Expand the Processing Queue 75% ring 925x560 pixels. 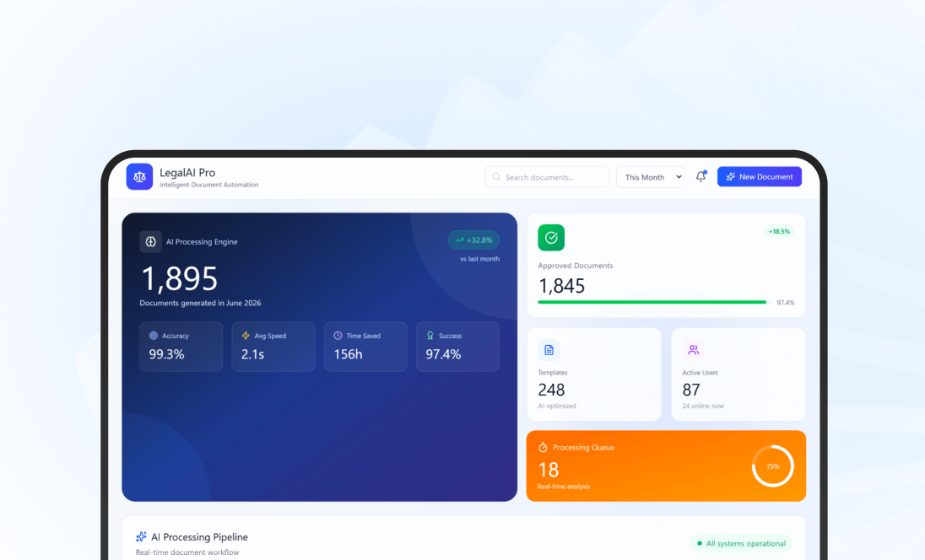tap(772, 465)
